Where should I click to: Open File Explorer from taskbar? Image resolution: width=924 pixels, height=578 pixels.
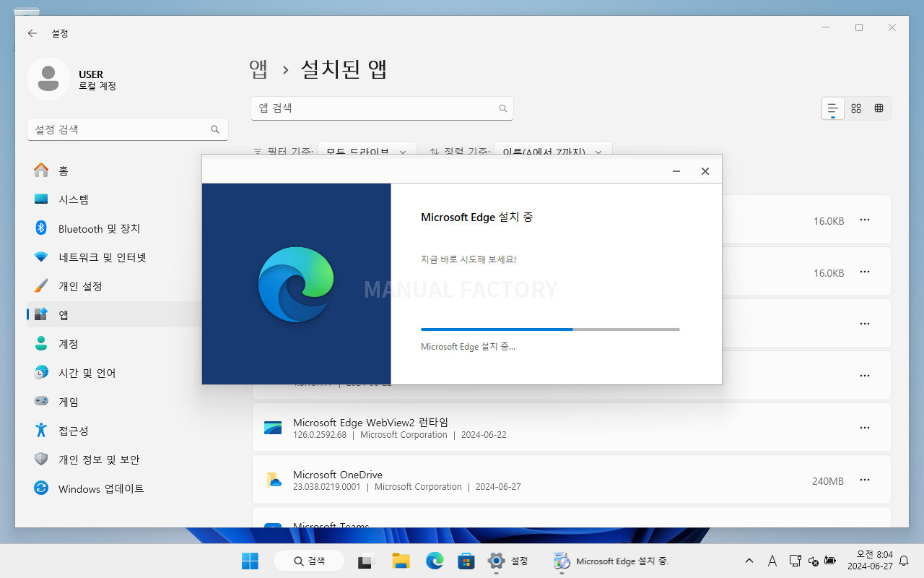coord(401,561)
